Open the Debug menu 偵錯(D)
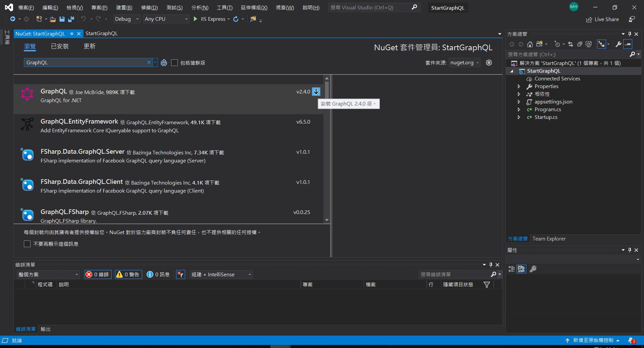This screenshot has height=348, width=644. 149,7
